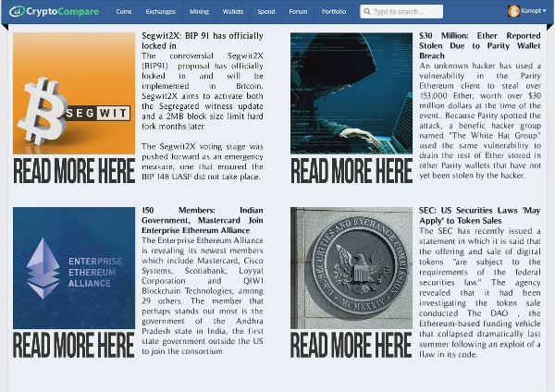
Task: Click Read More Here under Ethereum Alliance image
Action: [74, 345]
